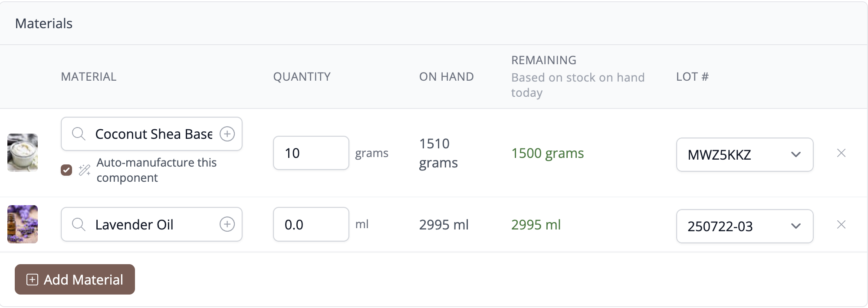Focus the Coconut Shea Base quantity field

[311, 153]
